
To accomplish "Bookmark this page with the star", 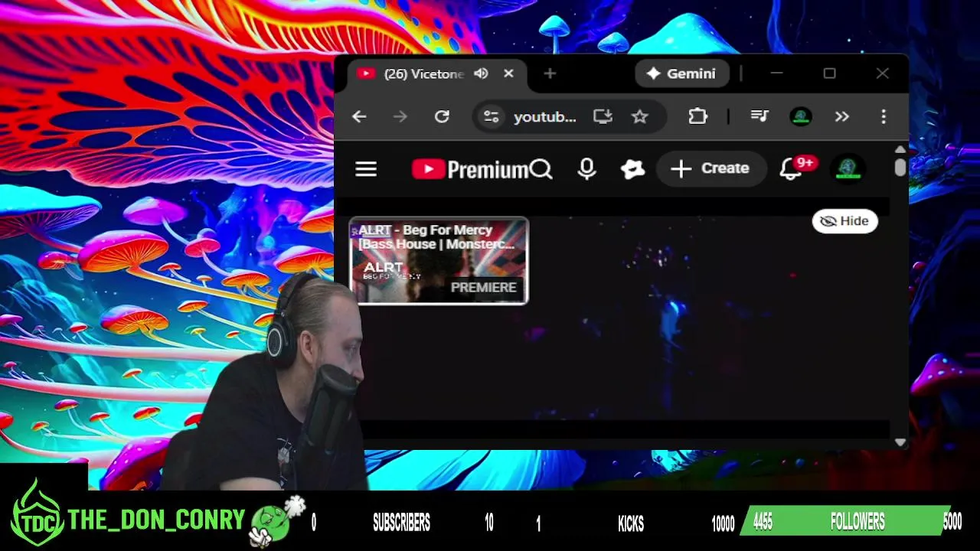I will point(639,116).
